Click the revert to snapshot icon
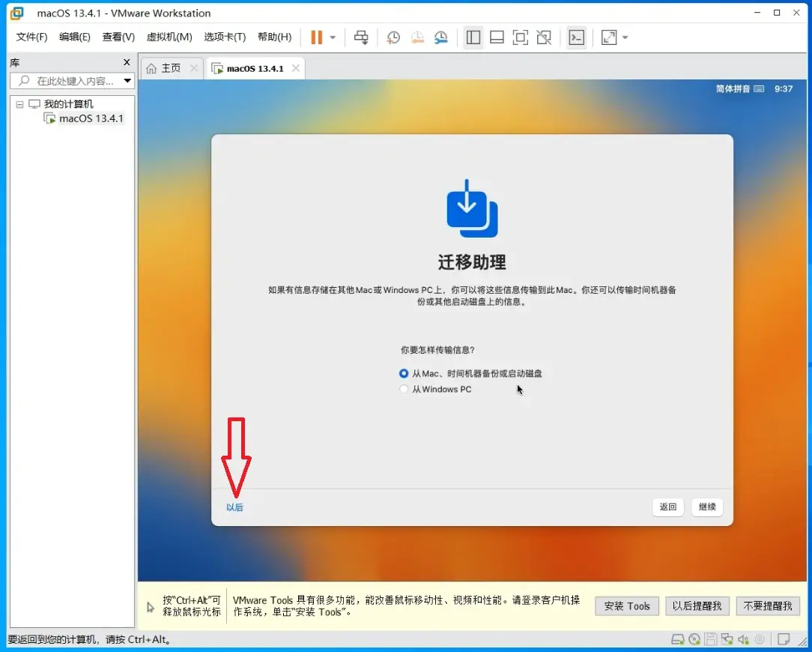Screen dimensions: 812x652 [x=417, y=37]
